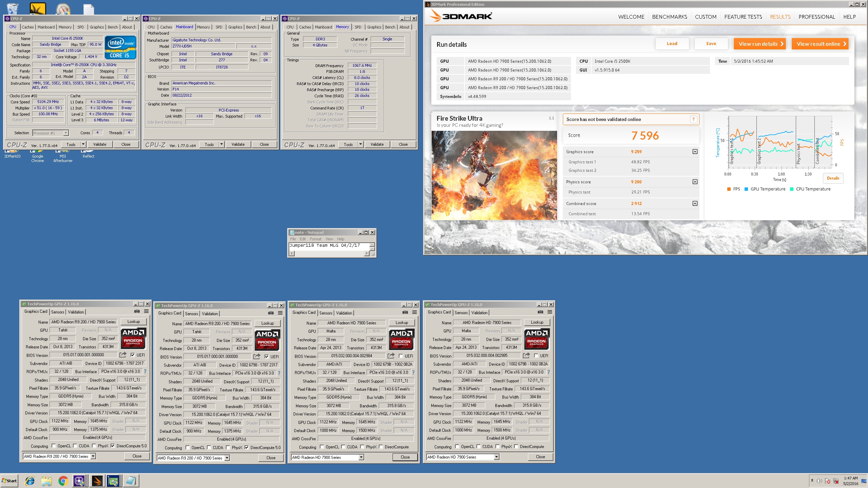Launch Google Chrome from the taskbar

(63, 481)
